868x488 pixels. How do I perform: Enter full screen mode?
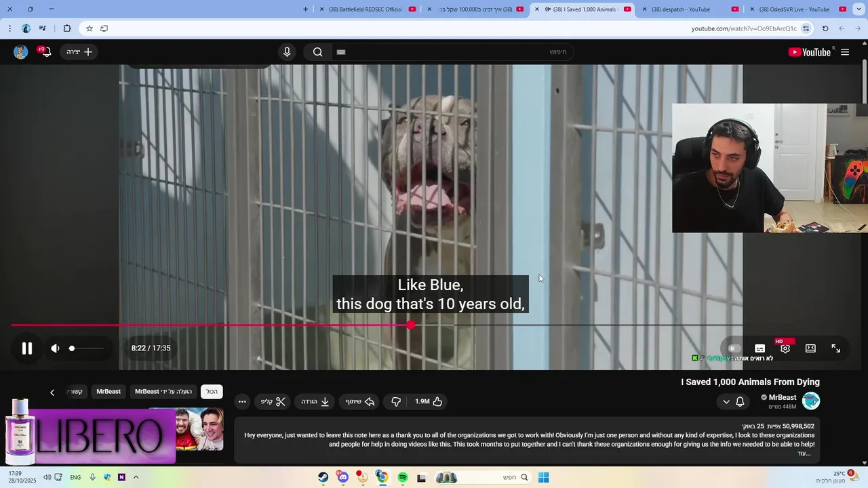click(836, 348)
